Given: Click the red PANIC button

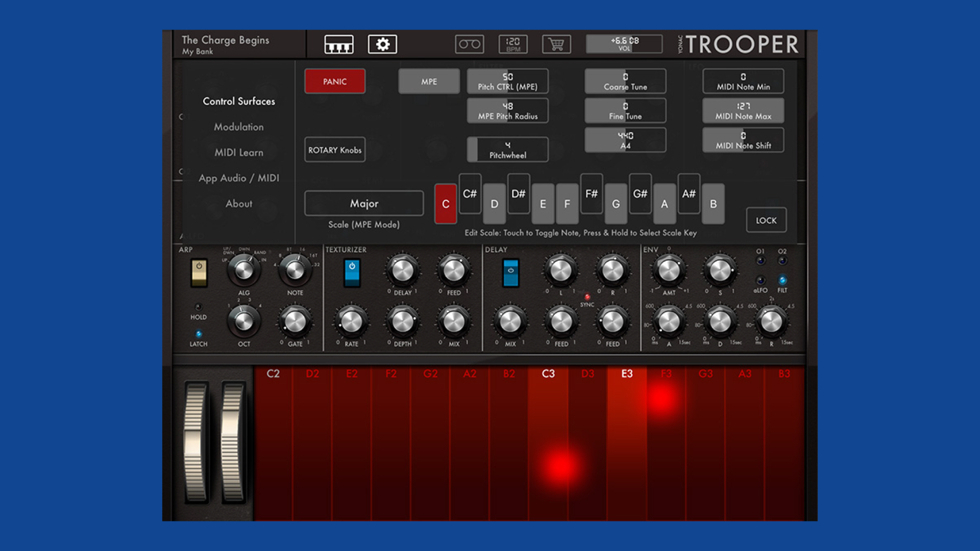Looking at the screenshot, I should point(335,81).
